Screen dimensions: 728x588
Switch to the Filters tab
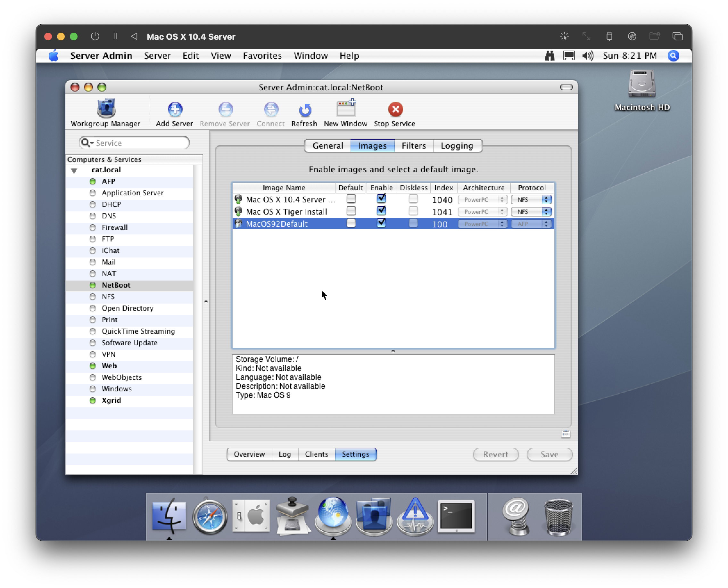tap(413, 146)
